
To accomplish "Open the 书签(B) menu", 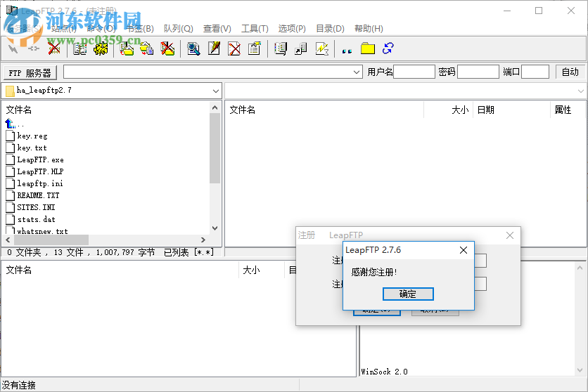I will click(140, 29).
